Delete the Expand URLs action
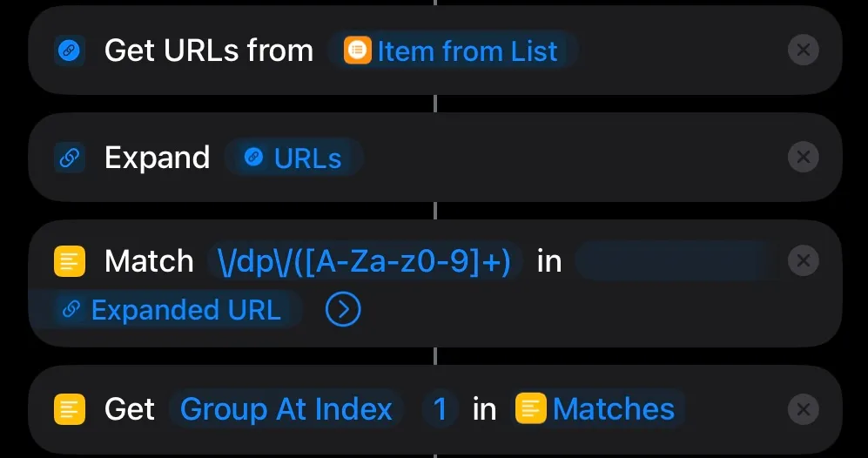Screen dimensions: 868x458 [x=803, y=158]
